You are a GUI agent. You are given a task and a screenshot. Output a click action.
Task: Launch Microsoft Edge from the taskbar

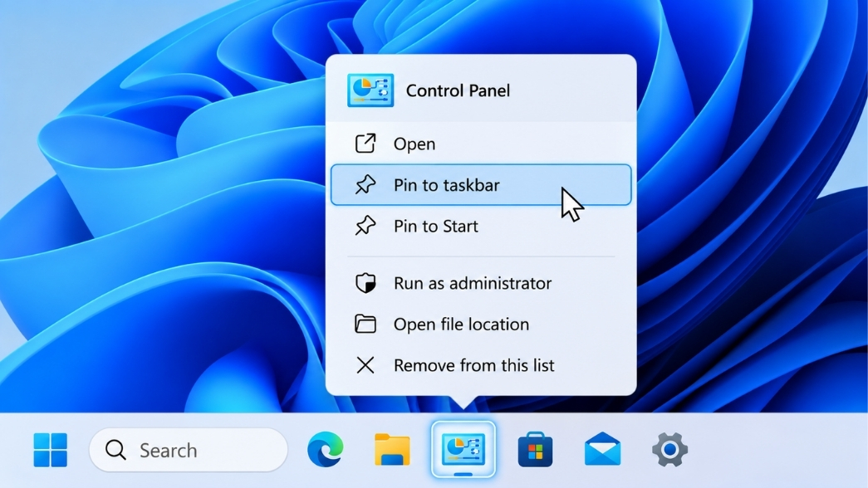point(326,449)
